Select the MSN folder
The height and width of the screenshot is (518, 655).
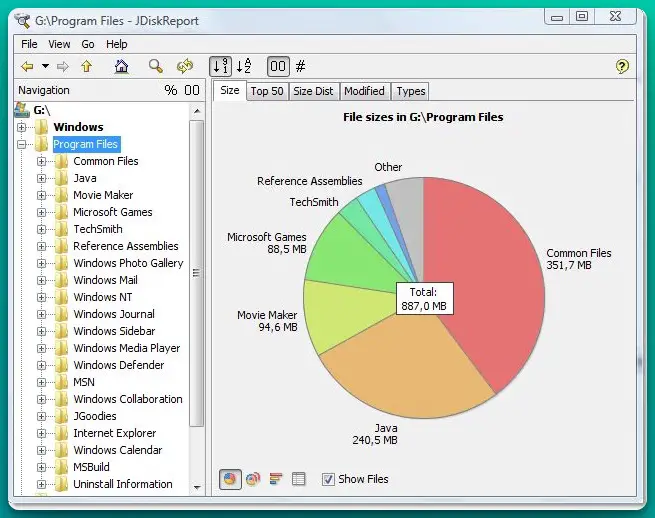point(84,382)
